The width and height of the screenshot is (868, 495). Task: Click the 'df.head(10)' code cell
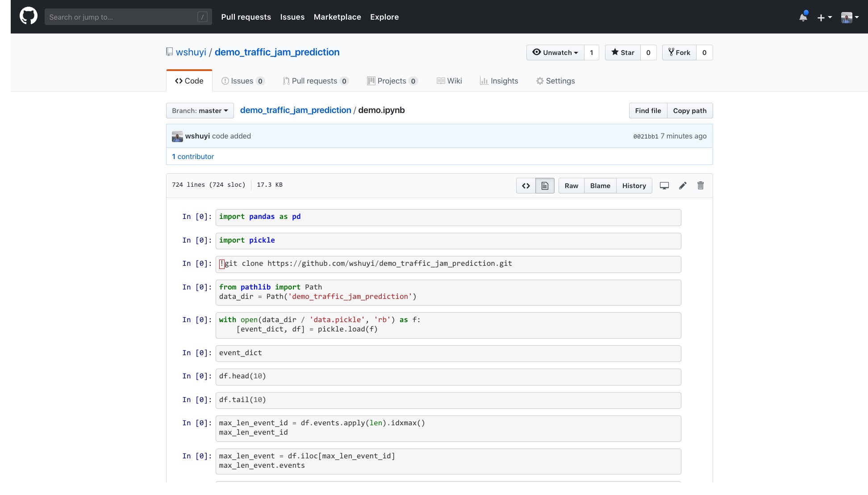point(448,377)
